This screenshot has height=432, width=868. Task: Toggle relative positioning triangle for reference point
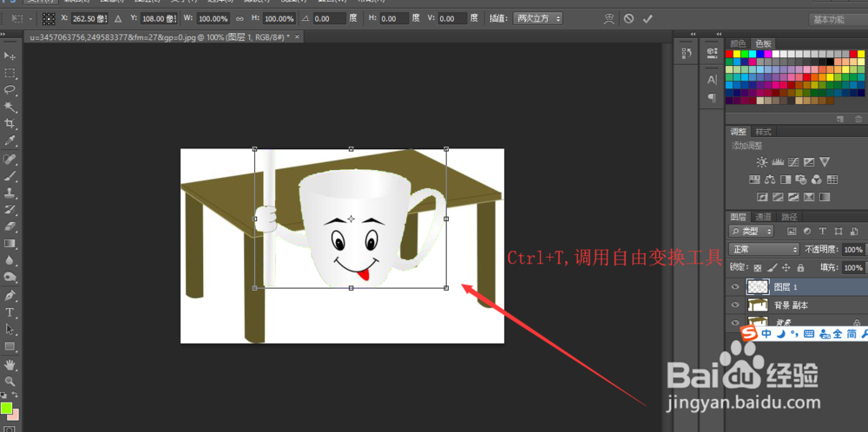coord(118,19)
